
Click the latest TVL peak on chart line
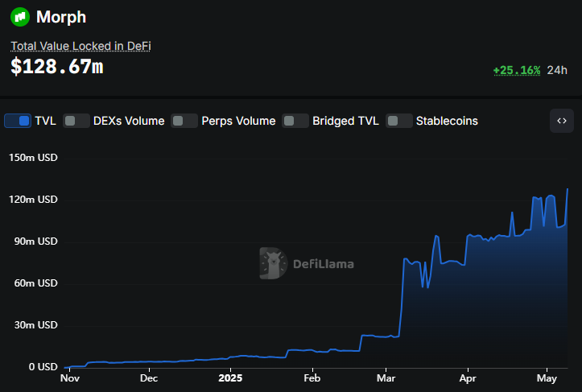[568, 189]
